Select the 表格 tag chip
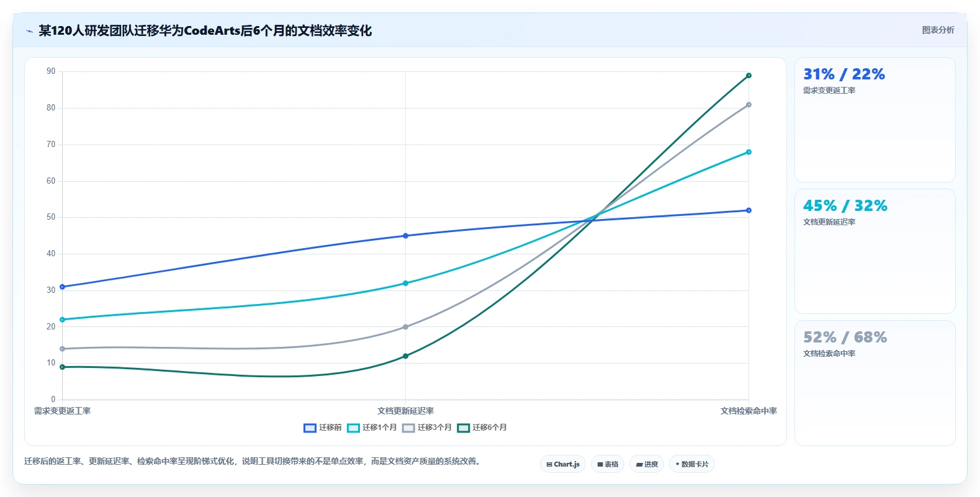The height and width of the screenshot is (497, 980). [608, 464]
